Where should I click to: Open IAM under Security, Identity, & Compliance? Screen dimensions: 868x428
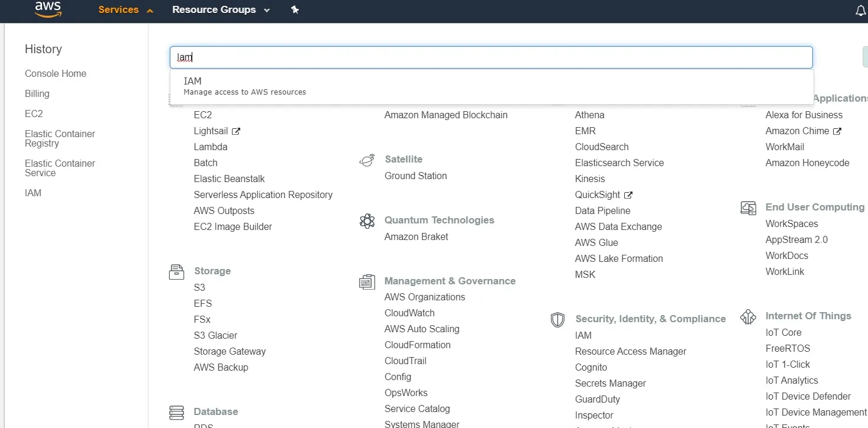583,335
